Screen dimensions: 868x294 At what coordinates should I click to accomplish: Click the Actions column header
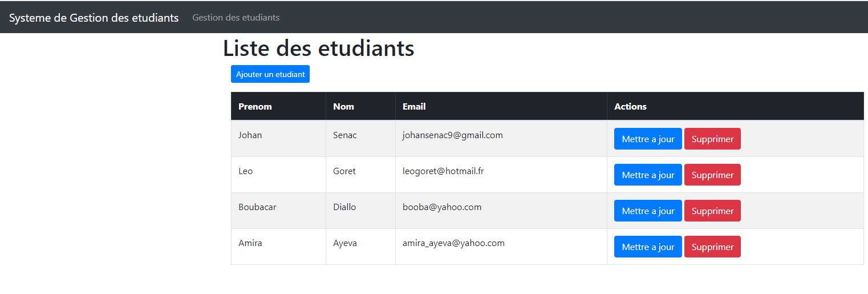click(630, 106)
